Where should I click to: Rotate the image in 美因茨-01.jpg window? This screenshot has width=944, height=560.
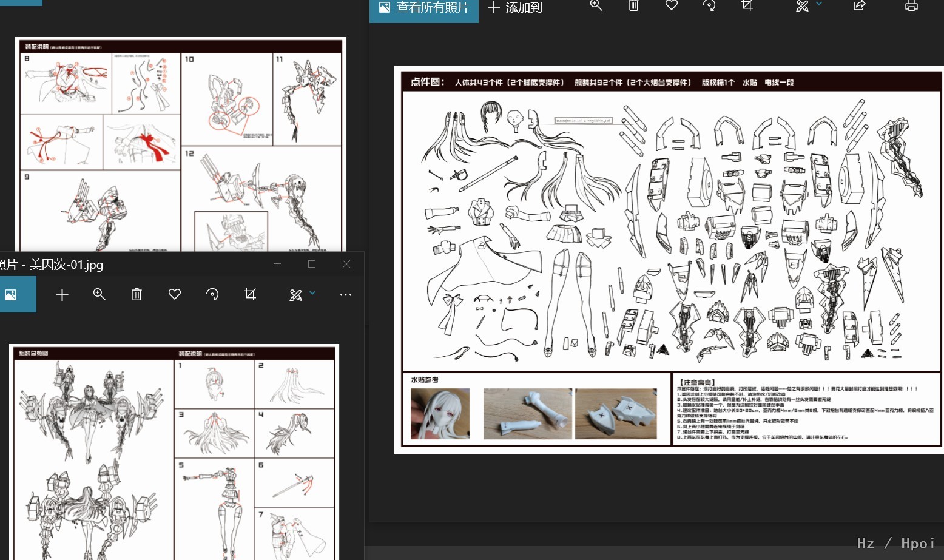point(212,295)
